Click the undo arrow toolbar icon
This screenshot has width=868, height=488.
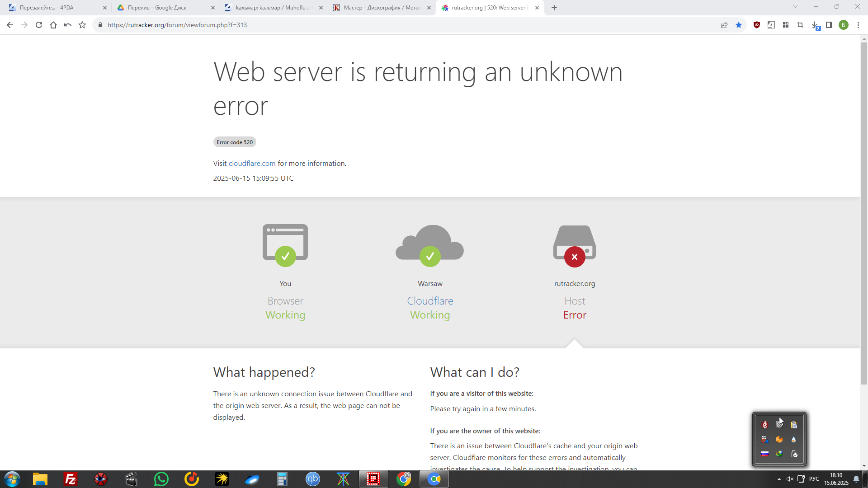[68, 25]
